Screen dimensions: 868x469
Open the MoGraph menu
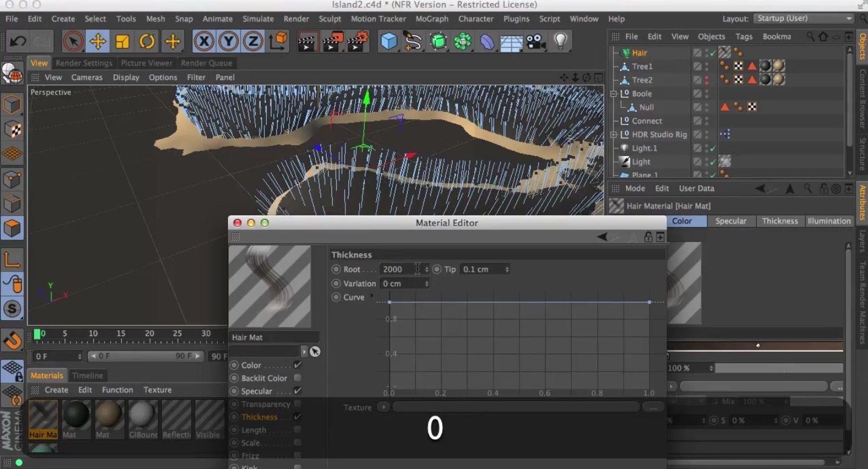[432, 19]
